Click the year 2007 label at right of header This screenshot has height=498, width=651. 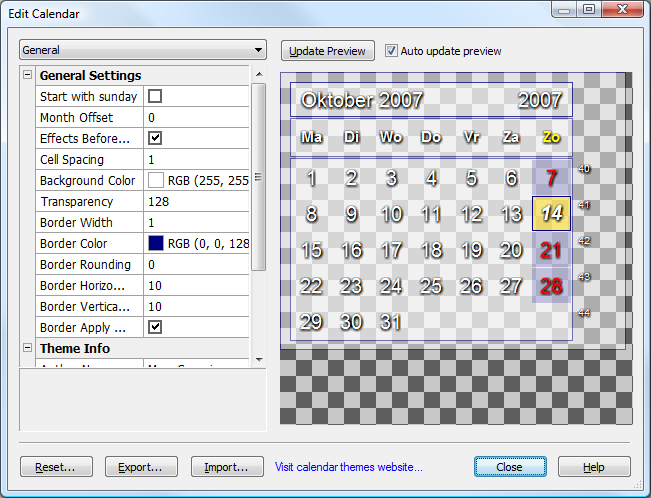pos(540,100)
